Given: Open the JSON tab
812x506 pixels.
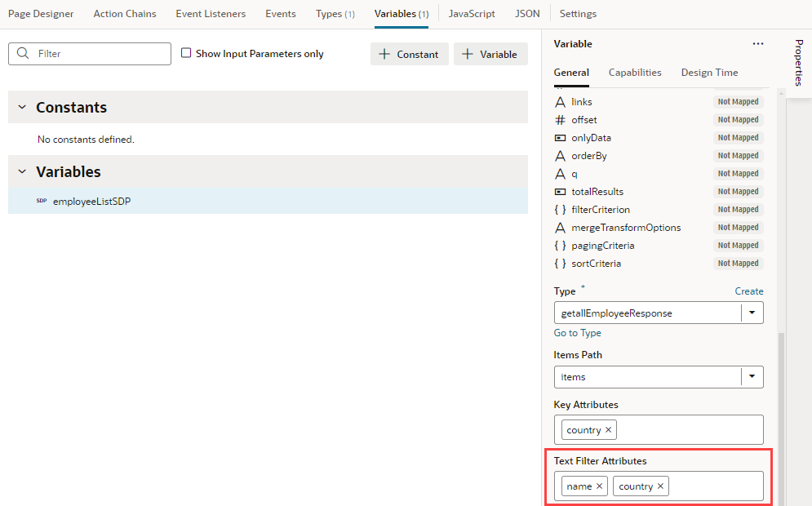Looking at the screenshot, I should (x=527, y=14).
